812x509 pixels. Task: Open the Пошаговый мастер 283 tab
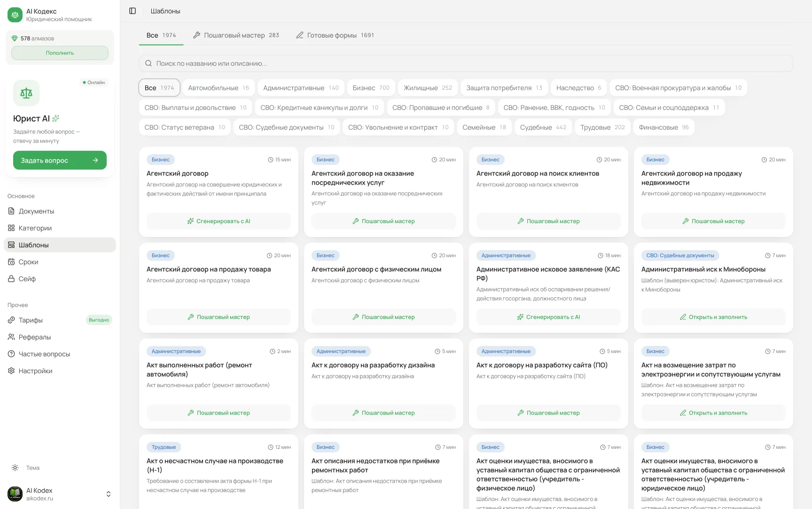236,35
